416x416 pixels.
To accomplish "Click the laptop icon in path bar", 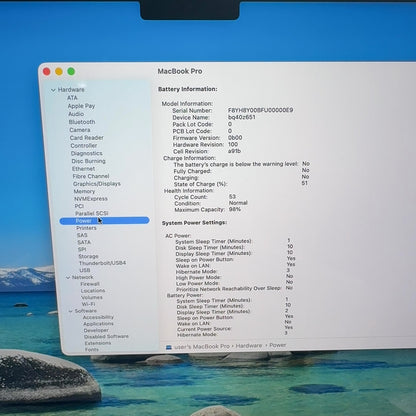I will (x=169, y=347).
